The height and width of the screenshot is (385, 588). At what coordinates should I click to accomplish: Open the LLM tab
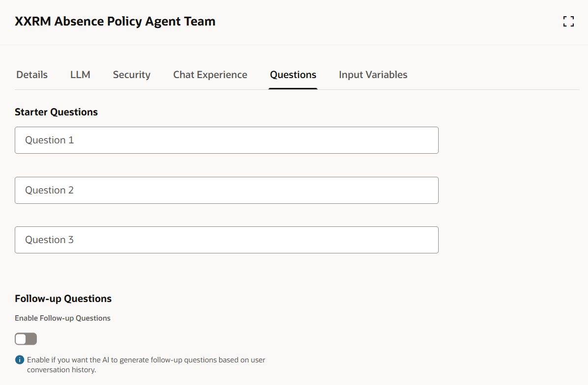pyautogui.click(x=80, y=75)
